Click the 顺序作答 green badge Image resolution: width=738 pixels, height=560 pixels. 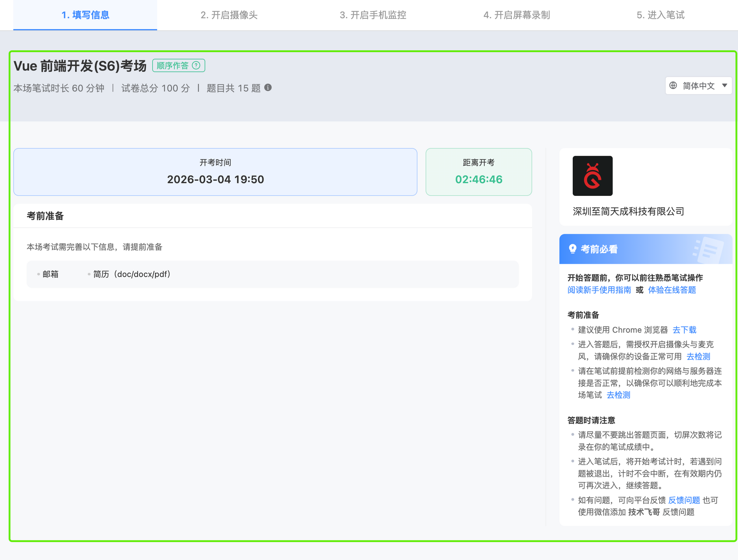[x=173, y=65]
